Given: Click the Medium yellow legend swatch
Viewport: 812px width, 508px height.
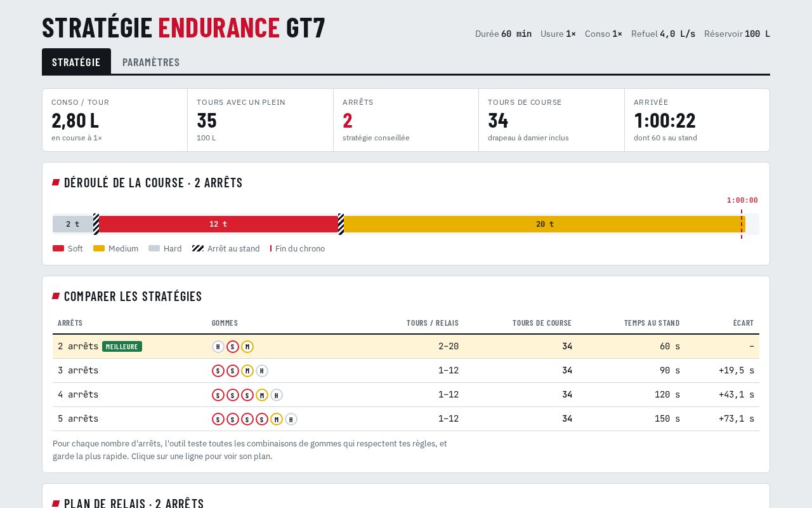Looking at the screenshot, I should pyautogui.click(x=99, y=248).
